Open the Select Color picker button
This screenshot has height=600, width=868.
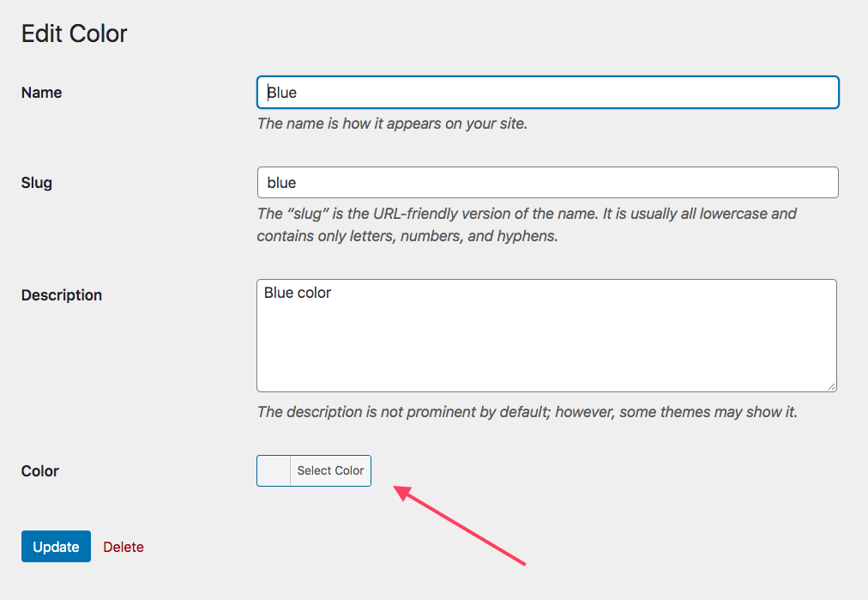pyautogui.click(x=330, y=470)
